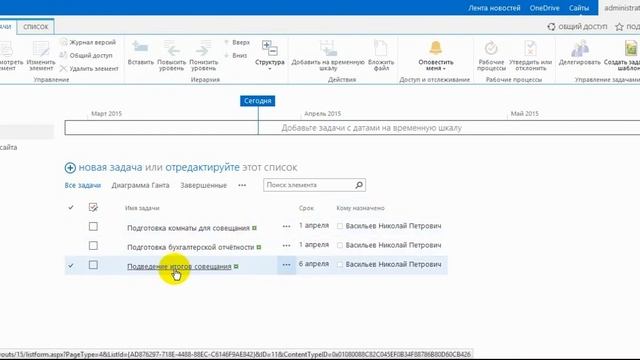Image resolution: width=640 pixels, height=360 pixels.
Task: Click the empty timeline bar area text
Action: pyautogui.click(x=371, y=128)
